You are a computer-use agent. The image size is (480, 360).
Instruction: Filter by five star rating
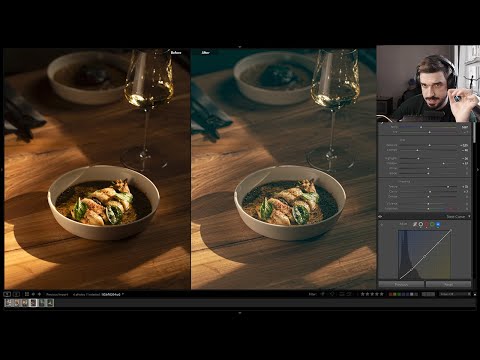pyautogui.click(x=381, y=294)
